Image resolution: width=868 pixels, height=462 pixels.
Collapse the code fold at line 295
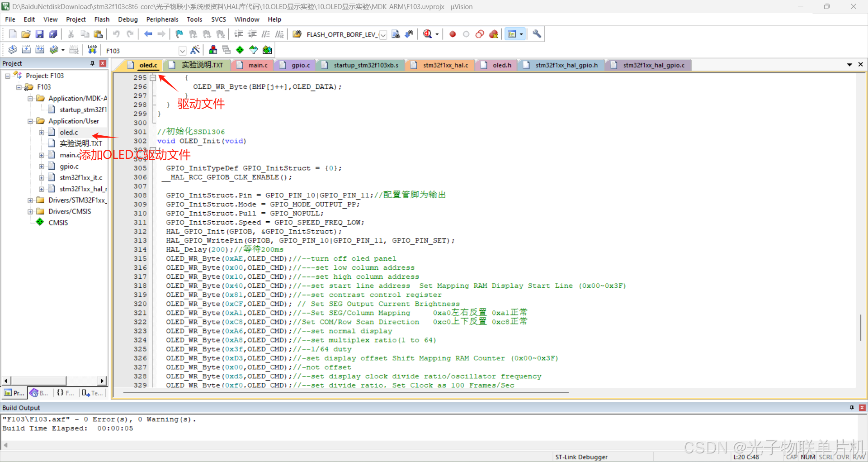(x=153, y=78)
